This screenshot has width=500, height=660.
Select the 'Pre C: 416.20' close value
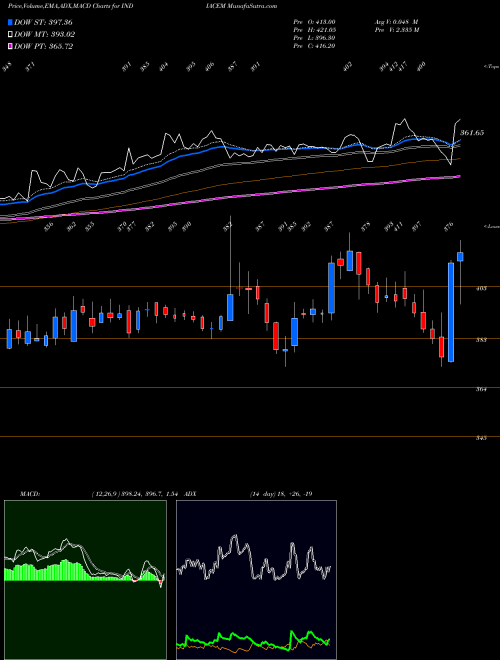point(314,46)
